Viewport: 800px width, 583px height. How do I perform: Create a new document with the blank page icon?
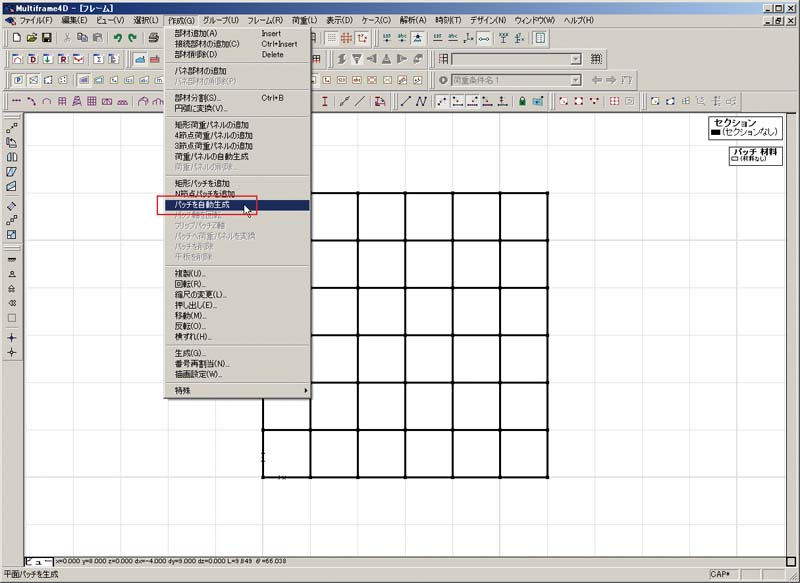tap(16, 38)
